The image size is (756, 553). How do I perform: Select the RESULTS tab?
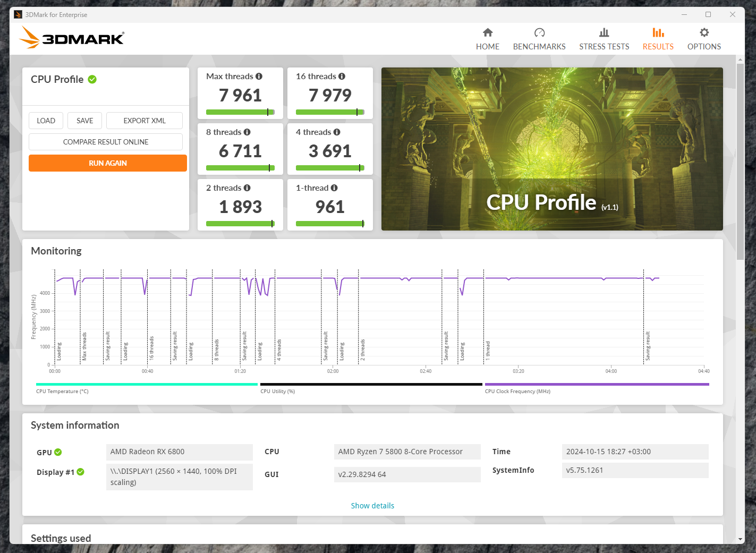tap(658, 39)
